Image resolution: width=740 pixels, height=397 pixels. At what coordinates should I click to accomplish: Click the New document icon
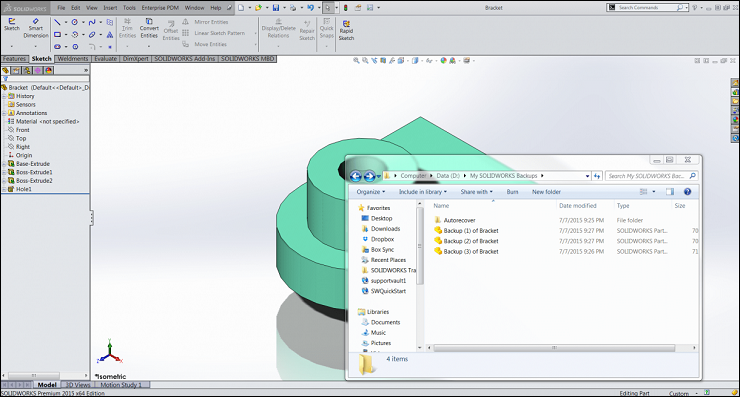241,8
